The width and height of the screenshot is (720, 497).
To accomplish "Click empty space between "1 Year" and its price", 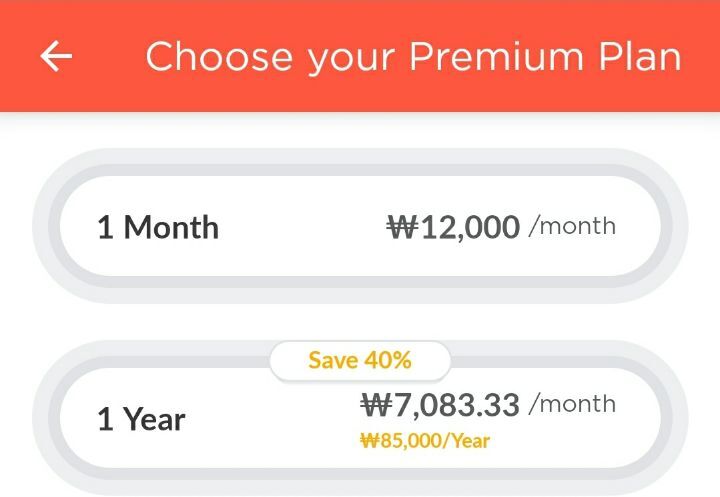I will pyautogui.click(x=270, y=420).
